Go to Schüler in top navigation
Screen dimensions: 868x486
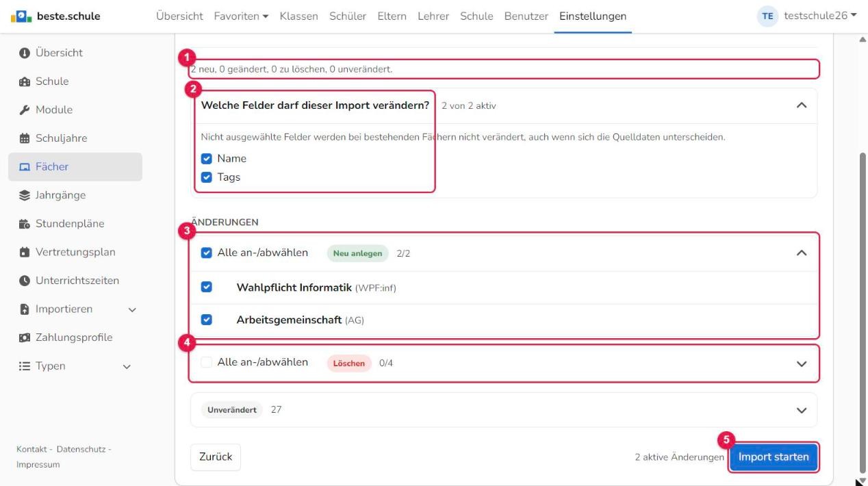348,16
